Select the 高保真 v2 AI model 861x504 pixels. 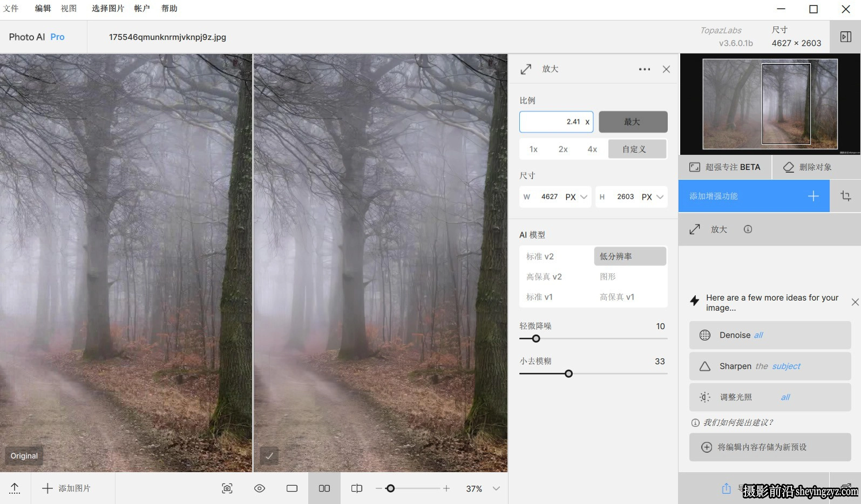coord(544,277)
